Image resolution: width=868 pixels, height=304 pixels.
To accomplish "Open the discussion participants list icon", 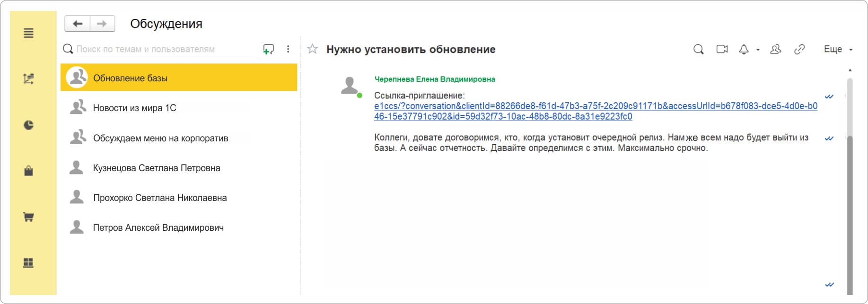I will tap(776, 49).
